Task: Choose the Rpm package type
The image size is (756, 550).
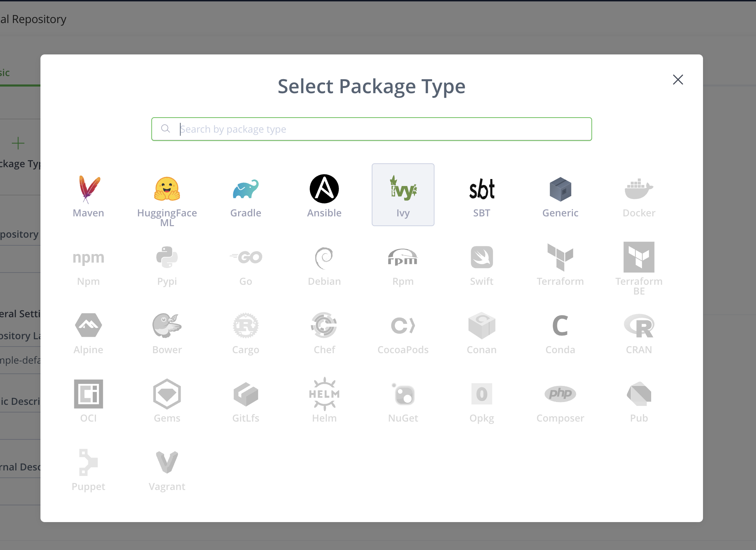Action: point(403,263)
